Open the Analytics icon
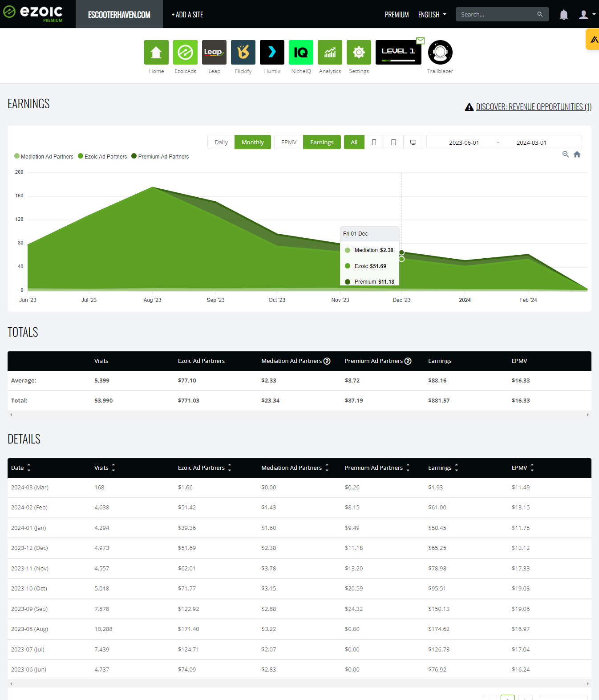The width and height of the screenshot is (599, 700). click(330, 52)
